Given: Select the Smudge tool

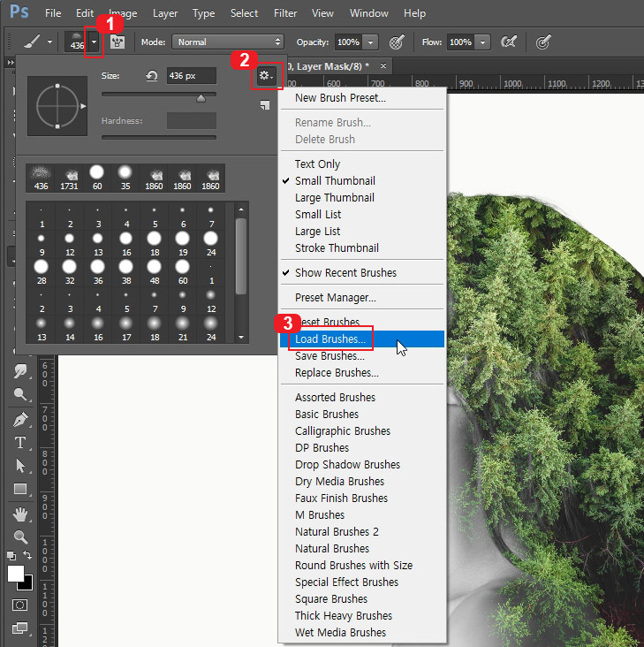Looking at the screenshot, I should [19, 370].
